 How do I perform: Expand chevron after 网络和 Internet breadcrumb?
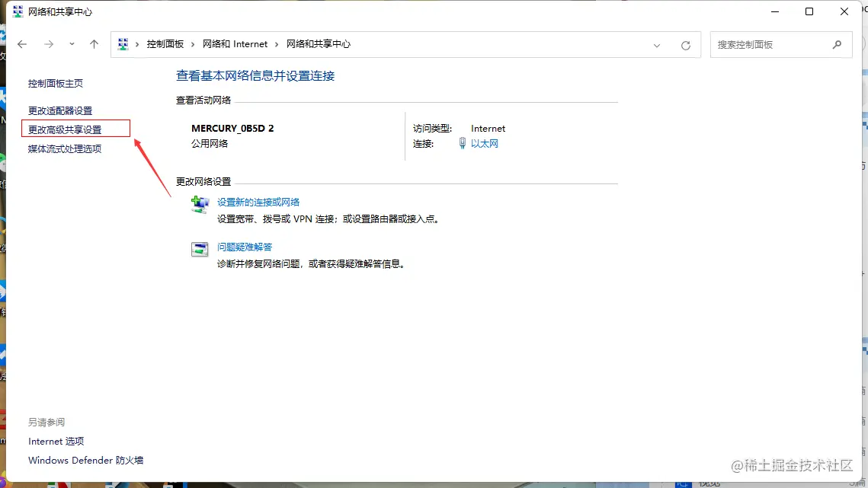point(277,44)
